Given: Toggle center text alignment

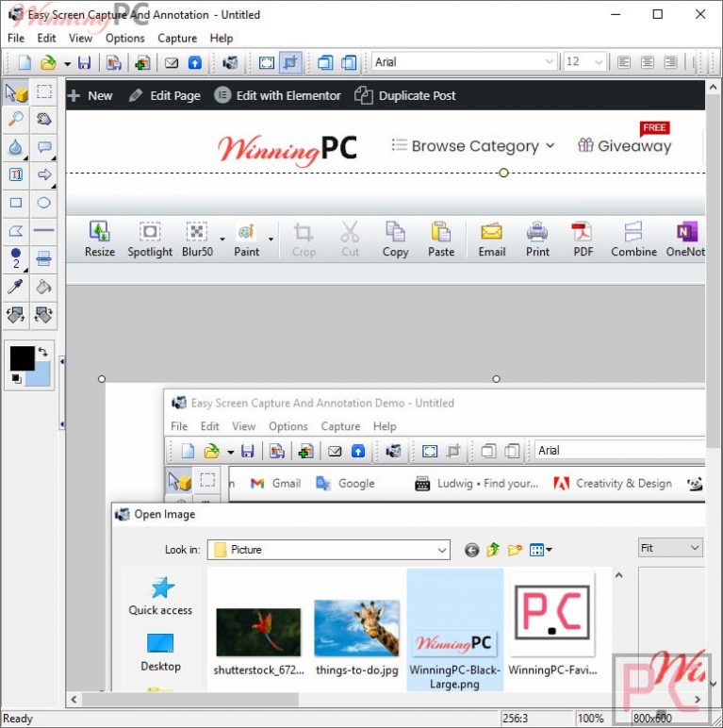Looking at the screenshot, I should tap(647, 62).
